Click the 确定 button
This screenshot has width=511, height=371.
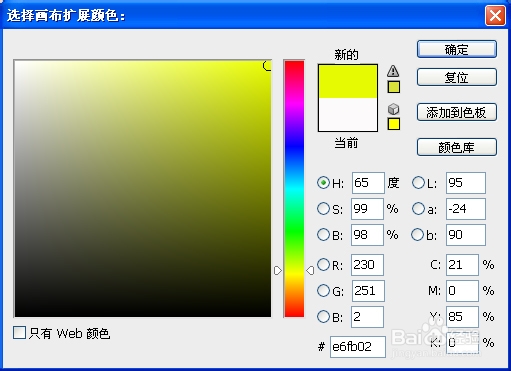pyautogui.click(x=457, y=49)
